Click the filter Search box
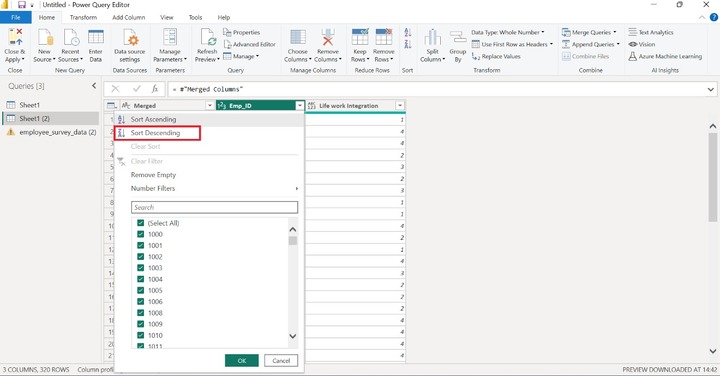This screenshot has width=720, height=376. [x=214, y=207]
